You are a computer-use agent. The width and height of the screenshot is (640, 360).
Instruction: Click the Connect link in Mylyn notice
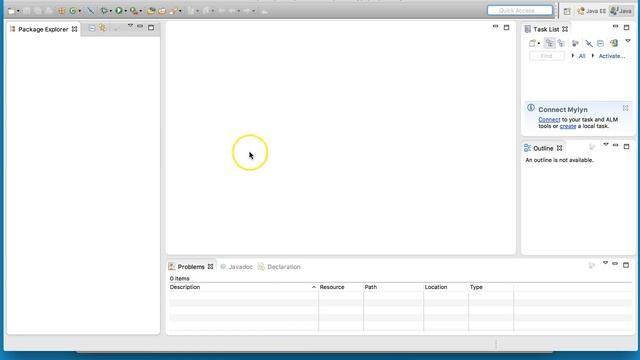click(549, 120)
